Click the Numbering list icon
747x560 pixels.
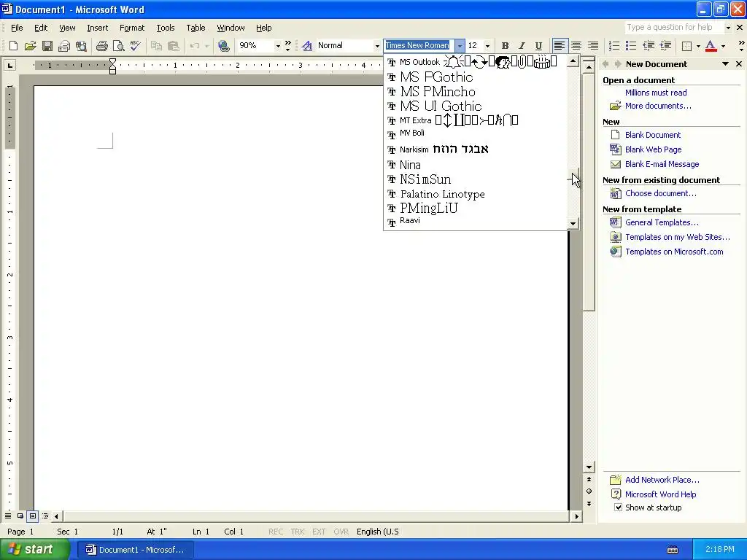point(614,46)
